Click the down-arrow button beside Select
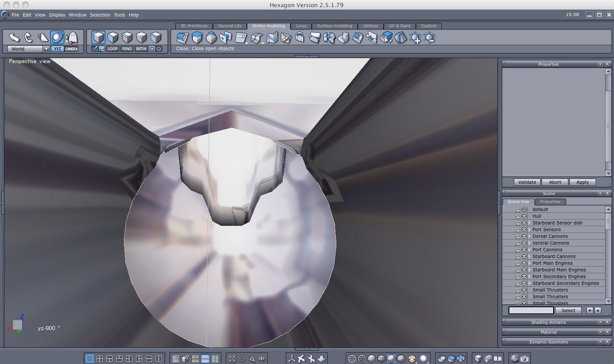 (x=589, y=310)
